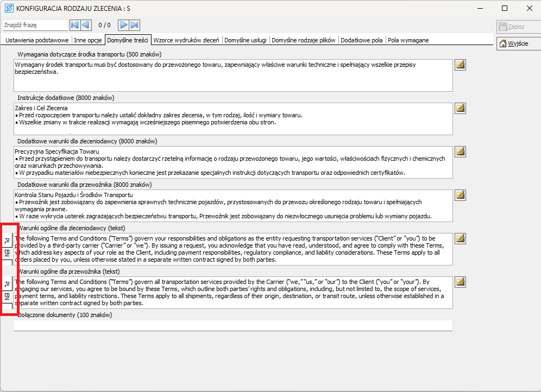Click the Wyjście exit button

[519, 43]
